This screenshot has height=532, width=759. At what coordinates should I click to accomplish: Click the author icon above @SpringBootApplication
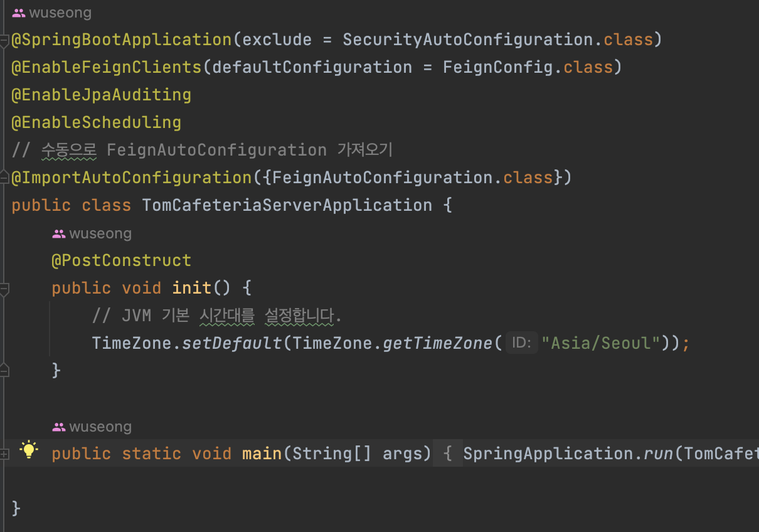tap(19, 13)
